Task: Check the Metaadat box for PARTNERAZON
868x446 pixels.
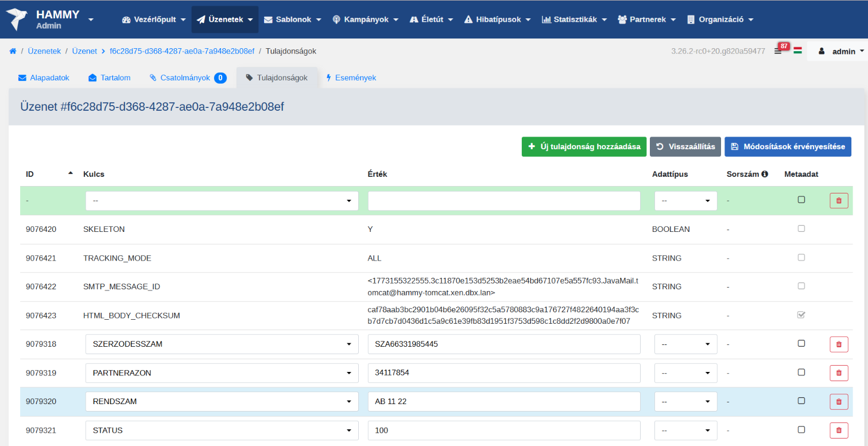Action: 801,372
